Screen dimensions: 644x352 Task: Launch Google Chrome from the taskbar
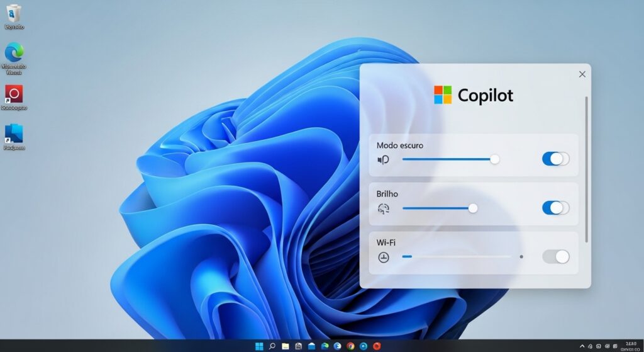point(350,346)
